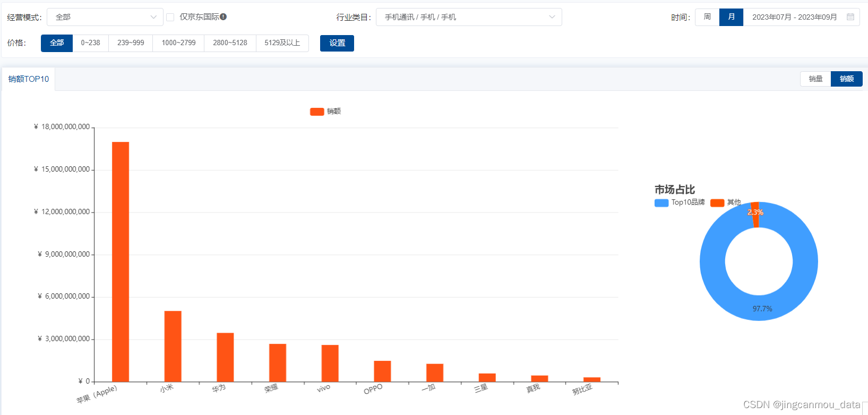Click the 努比亚 bar in chart
Screen dimensions: 868x415
[x=592, y=380]
